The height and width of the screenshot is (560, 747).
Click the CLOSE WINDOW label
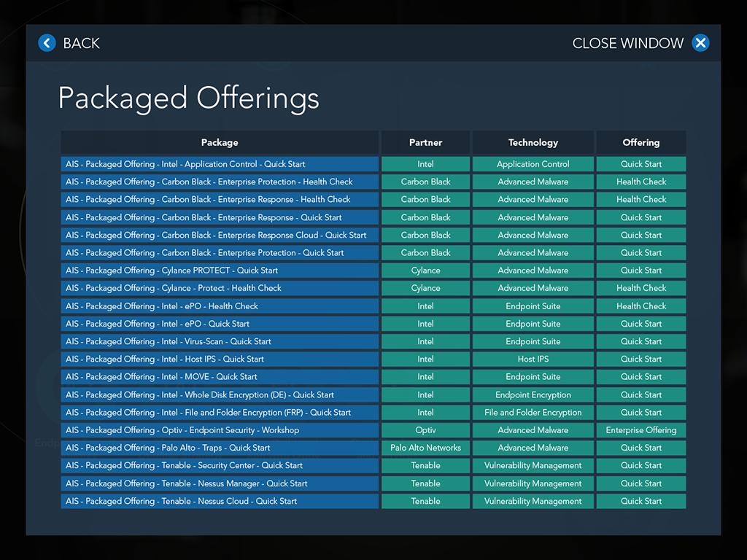(x=628, y=43)
